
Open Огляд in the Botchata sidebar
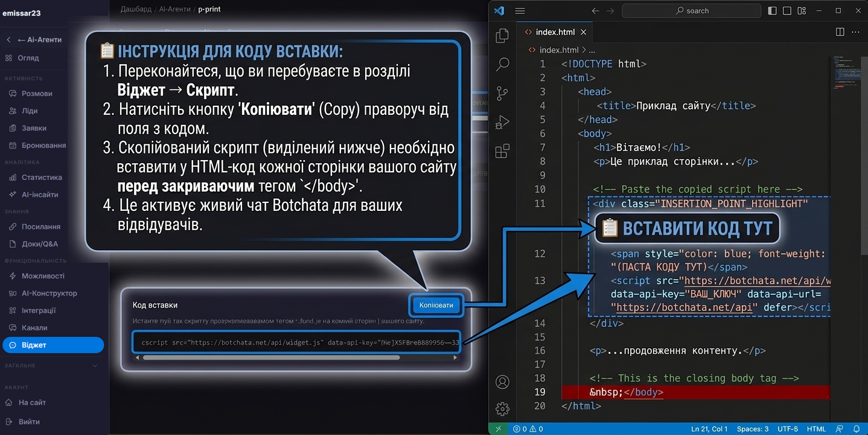[x=28, y=58]
